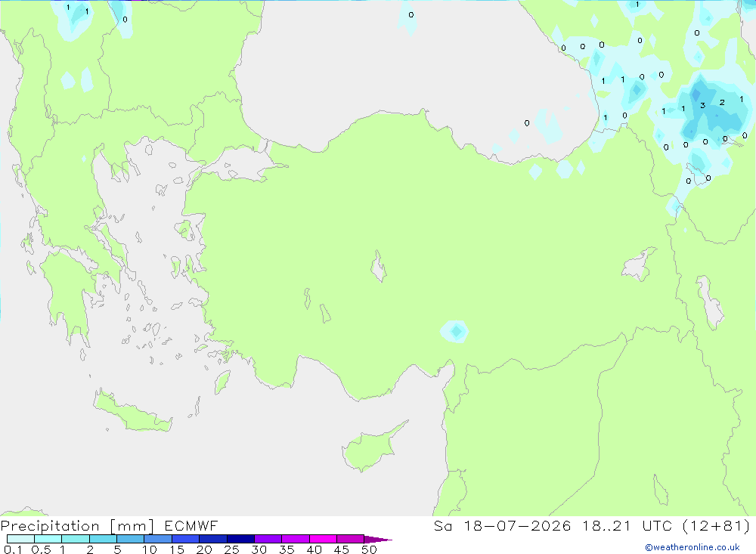Pick the 15–20 mm legend color swatch
Image resolution: width=756 pixels, height=554 pixels.
pos(185,539)
